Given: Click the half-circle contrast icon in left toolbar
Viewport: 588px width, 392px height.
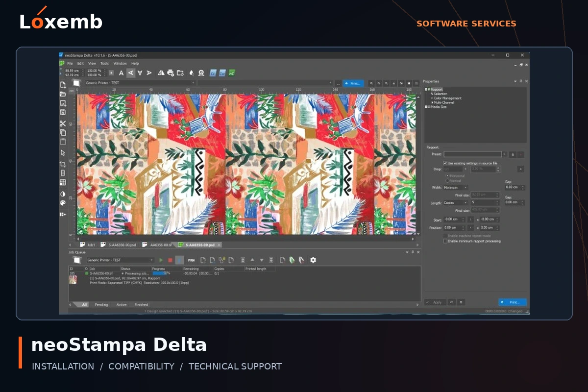Looking at the screenshot, I should tap(63, 194).
